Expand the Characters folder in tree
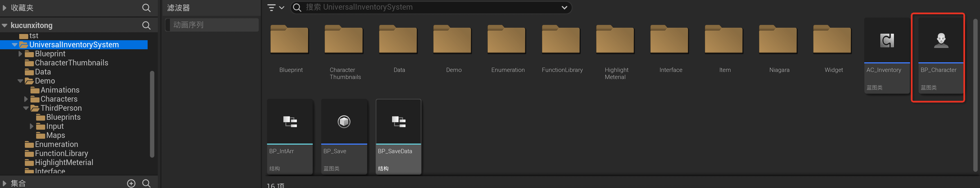Viewport: 980px width, 188px height. (26, 99)
